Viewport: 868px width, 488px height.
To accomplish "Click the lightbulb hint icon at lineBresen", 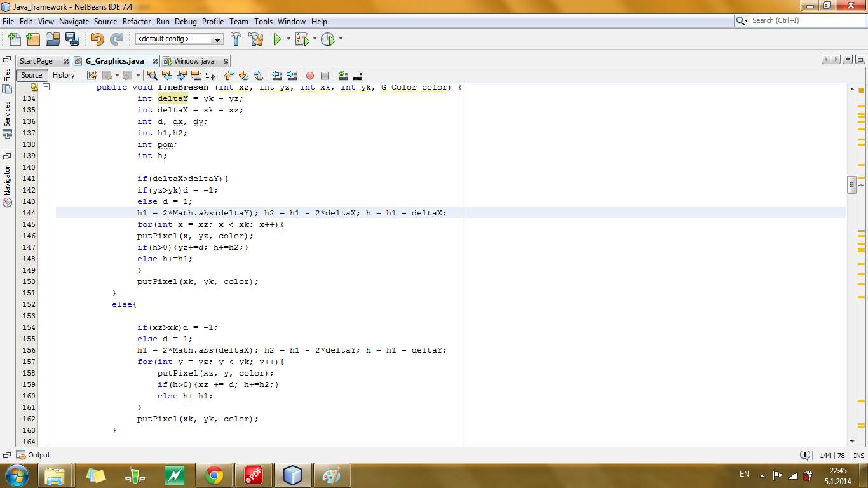I will (x=34, y=87).
